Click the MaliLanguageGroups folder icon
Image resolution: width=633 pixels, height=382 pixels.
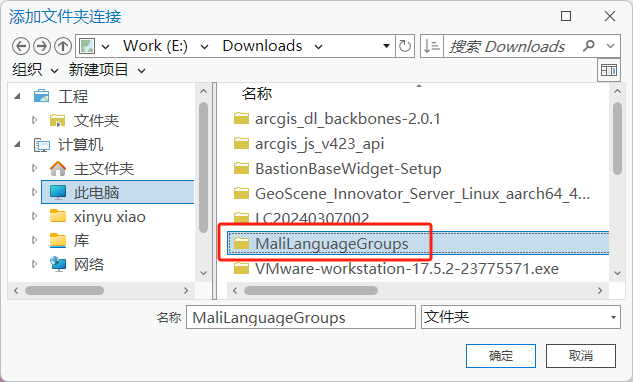point(241,243)
